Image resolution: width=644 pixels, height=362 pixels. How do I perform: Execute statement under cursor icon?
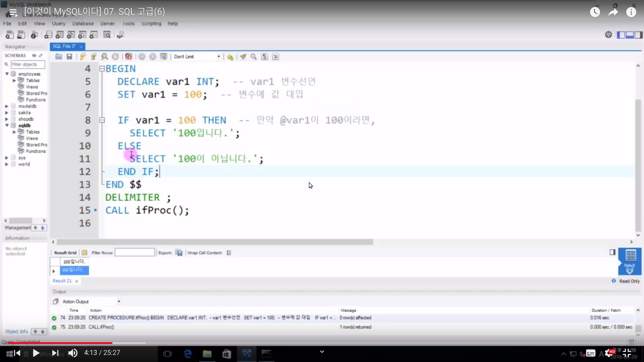click(94, 57)
